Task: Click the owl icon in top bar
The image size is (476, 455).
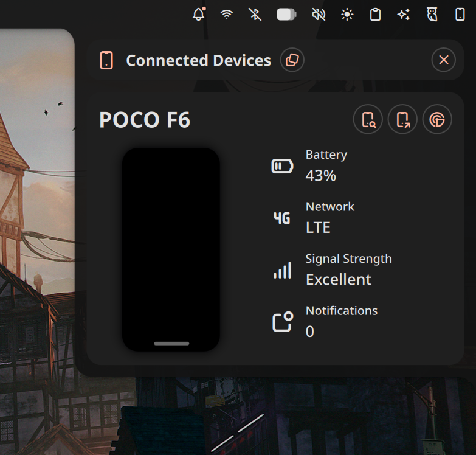Action: tap(432, 14)
